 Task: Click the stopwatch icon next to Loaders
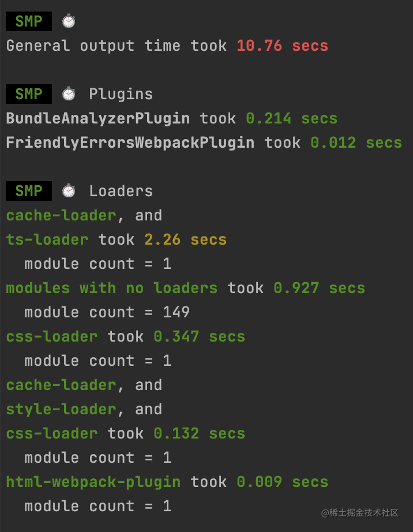pos(69,190)
